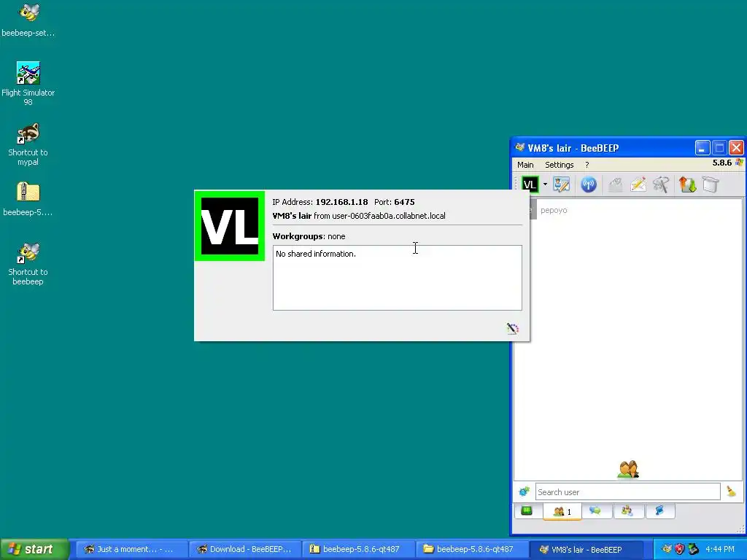The width and height of the screenshot is (747, 560).
Task: Open the status dropdown arrow beside VL avatar
Action: point(545,184)
